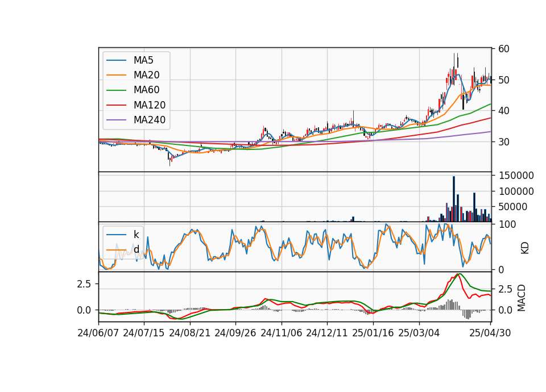Click the MA60 legend label
Image resolution: width=546 pixels, height=392 pixels.
(x=147, y=90)
